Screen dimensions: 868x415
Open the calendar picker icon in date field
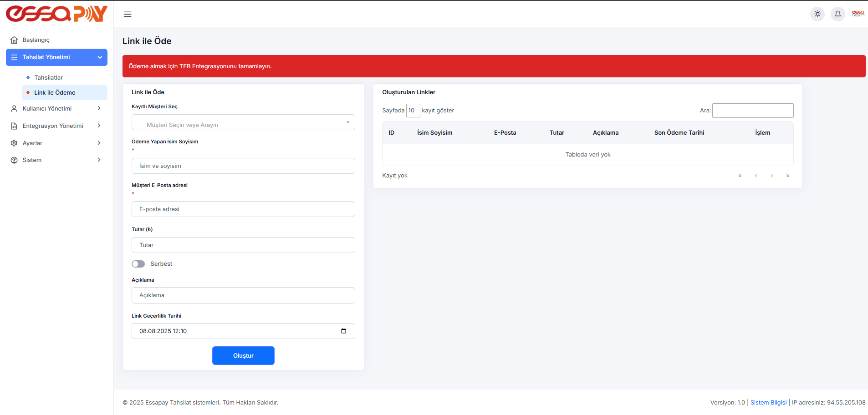point(343,331)
